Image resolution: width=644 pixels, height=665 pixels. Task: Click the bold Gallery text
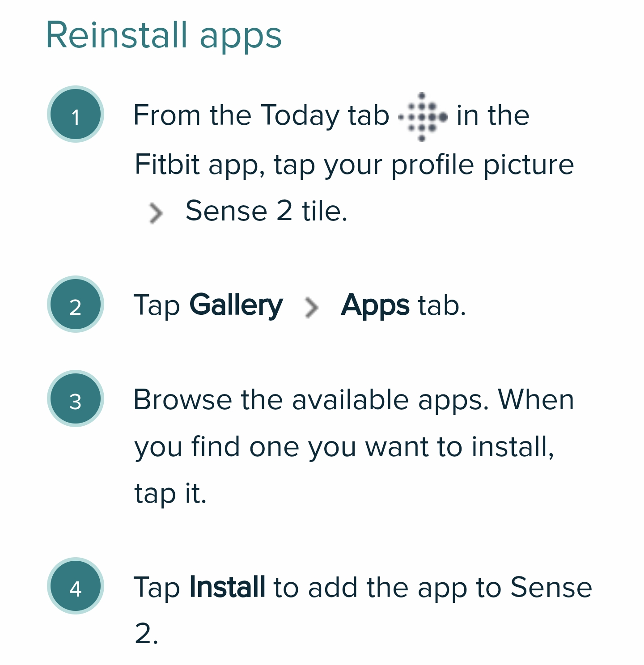[x=236, y=306]
